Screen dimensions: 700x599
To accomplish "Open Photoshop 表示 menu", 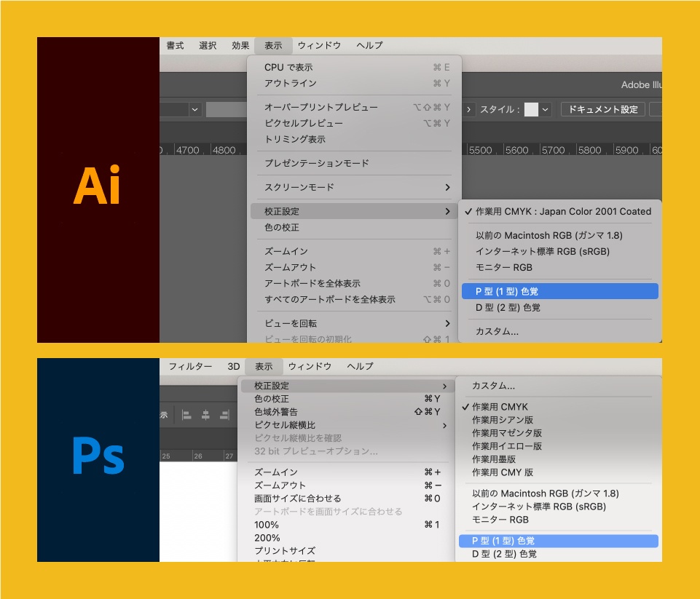I will 264,367.
